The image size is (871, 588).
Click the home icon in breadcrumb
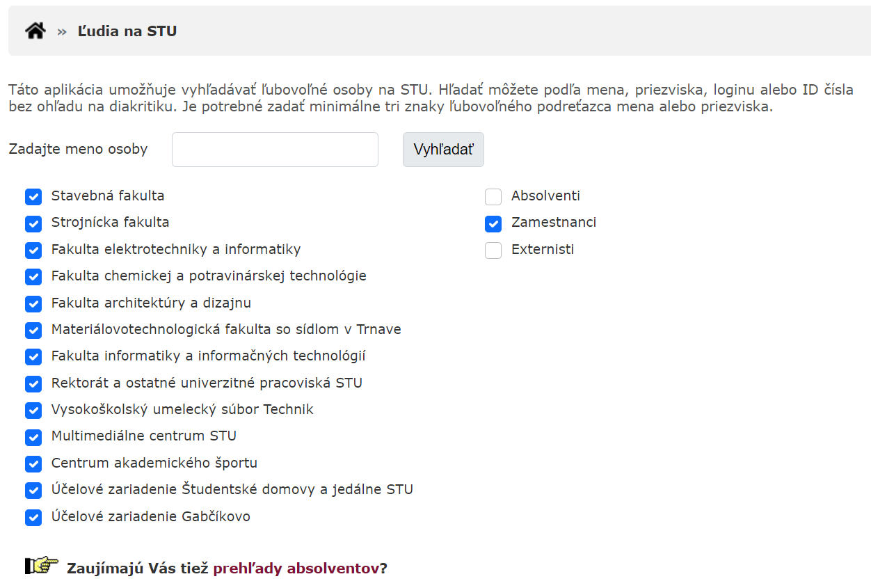[x=35, y=31]
